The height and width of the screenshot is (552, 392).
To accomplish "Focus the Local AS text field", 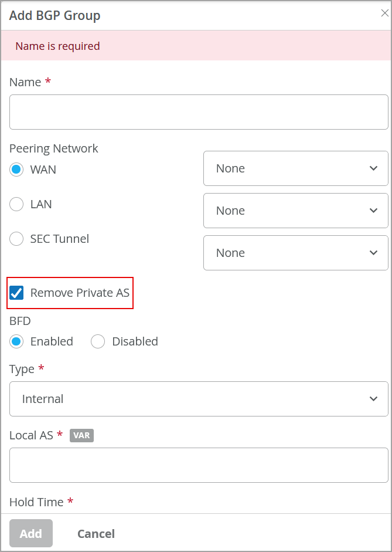I will pos(199,465).
